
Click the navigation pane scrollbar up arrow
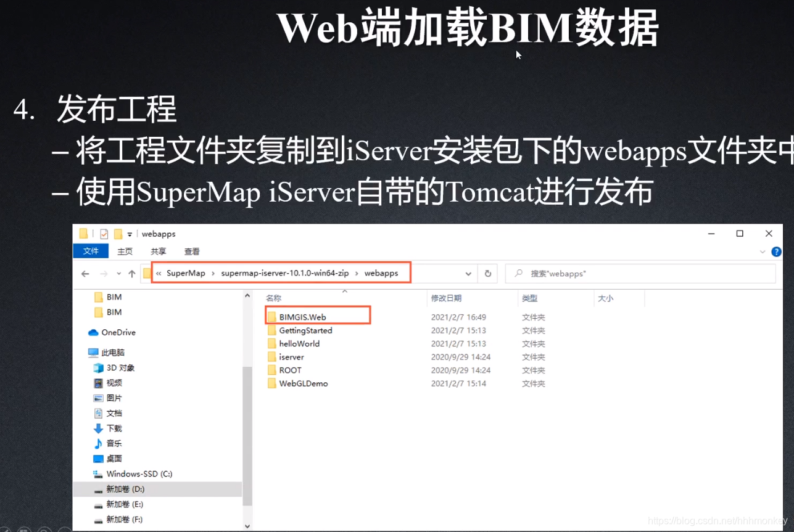(247, 296)
